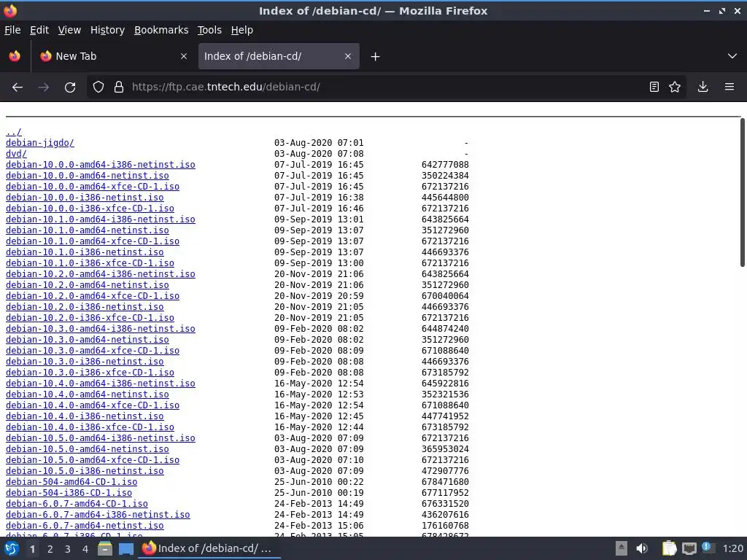This screenshot has height=560, width=747.
Task: Open Firefox View pinned icon
Action: [15, 56]
